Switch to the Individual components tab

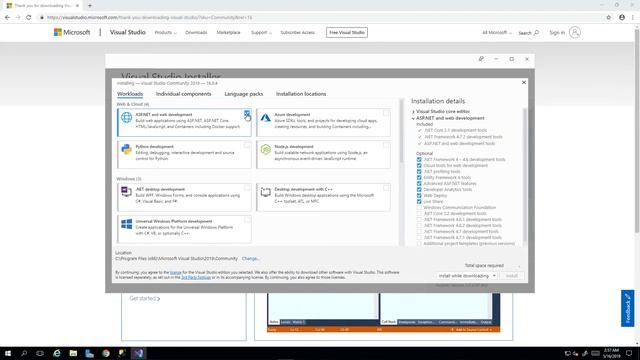184,94
